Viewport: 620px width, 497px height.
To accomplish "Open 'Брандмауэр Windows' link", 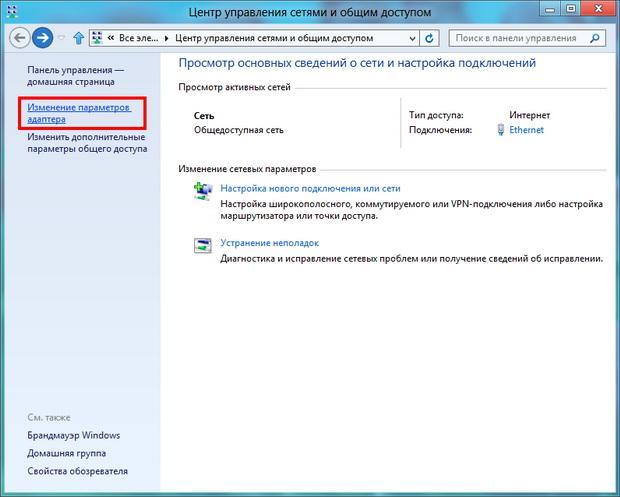I will [74, 435].
